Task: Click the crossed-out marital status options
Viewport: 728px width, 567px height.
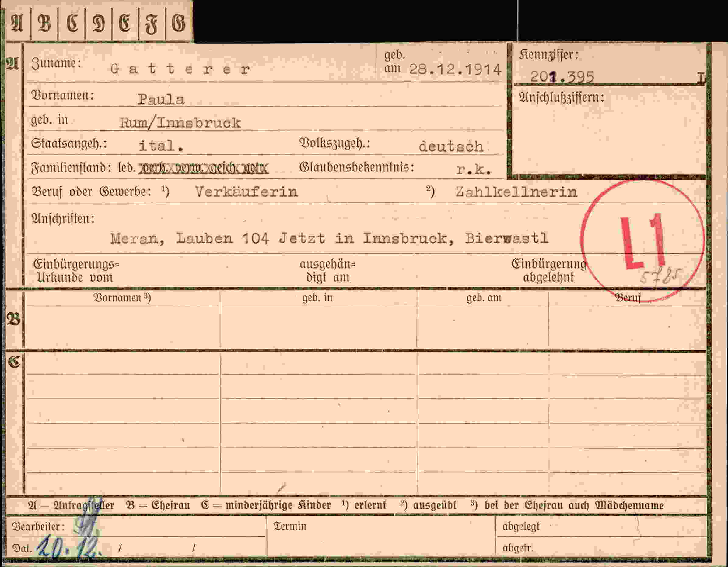Action: coord(203,168)
